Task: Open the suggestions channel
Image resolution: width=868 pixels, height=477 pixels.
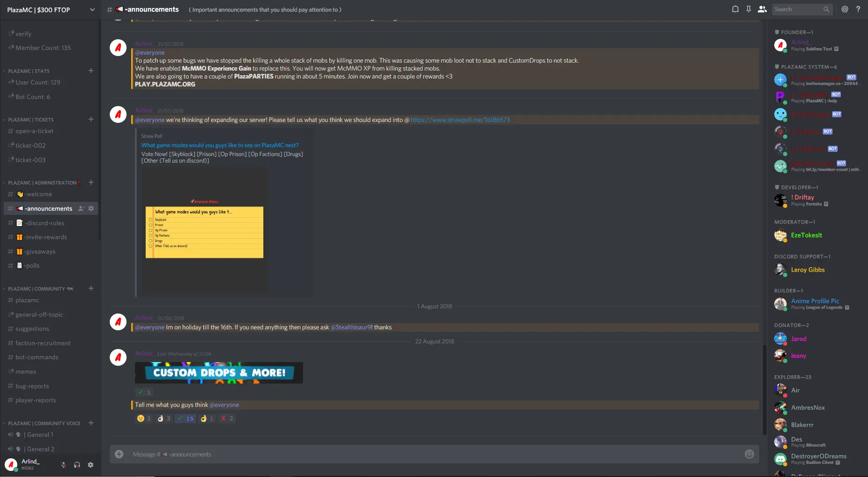Action: [50, 329]
